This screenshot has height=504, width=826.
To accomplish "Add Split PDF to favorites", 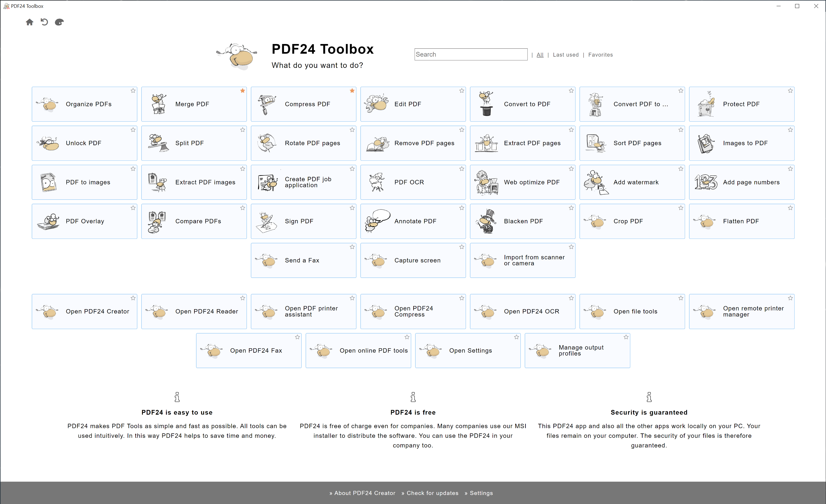I will coord(242,130).
